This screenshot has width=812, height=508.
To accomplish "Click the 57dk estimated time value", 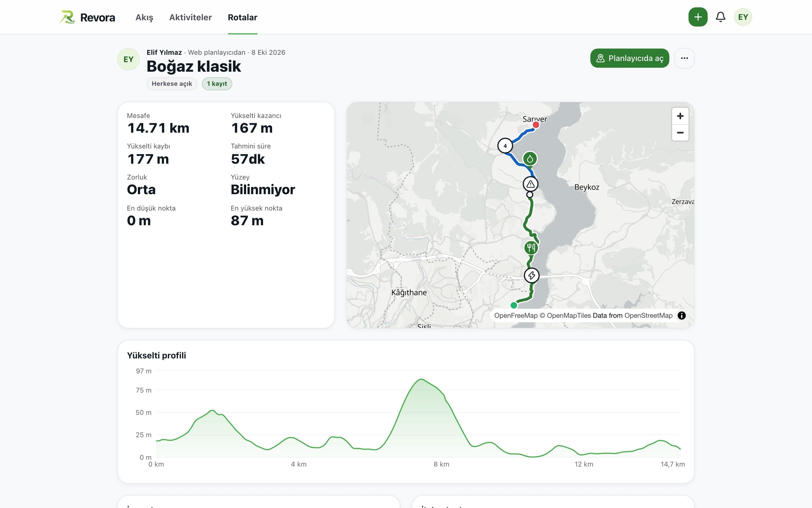I will click(x=248, y=159).
